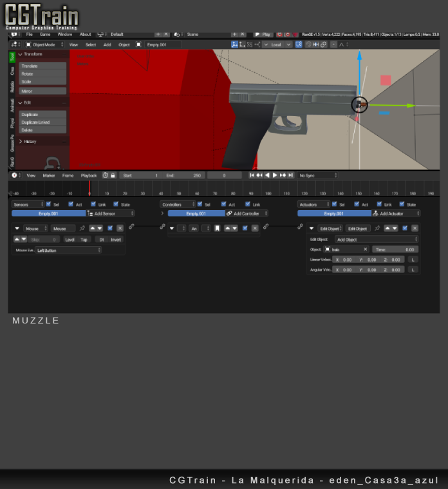Clear the bala object field
The height and width of the screenshot is (489, 448).
coord(365,249)
